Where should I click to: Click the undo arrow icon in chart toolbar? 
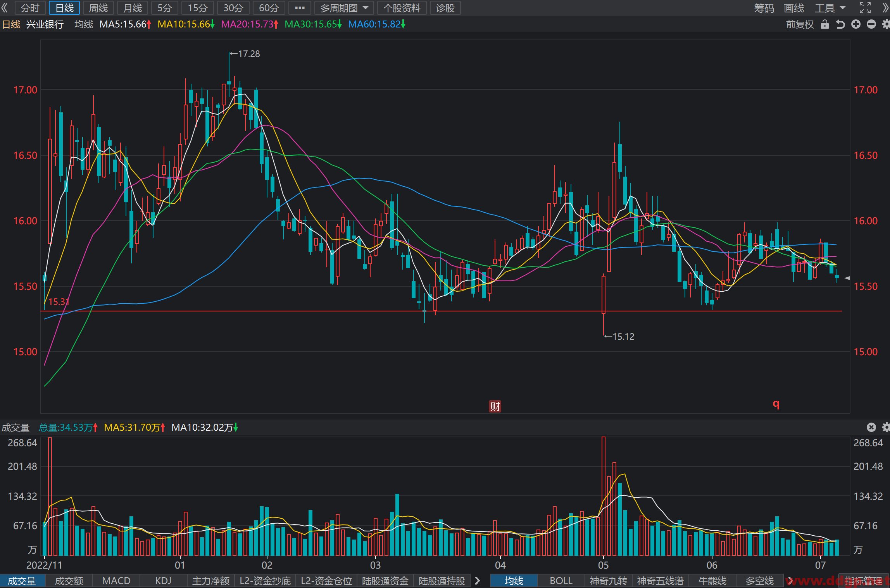tap(840, 24)
